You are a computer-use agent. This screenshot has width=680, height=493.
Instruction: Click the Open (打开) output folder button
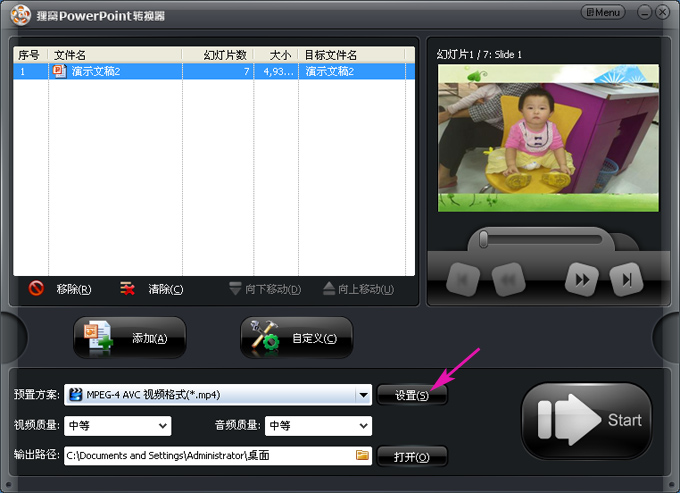[412, 457]
